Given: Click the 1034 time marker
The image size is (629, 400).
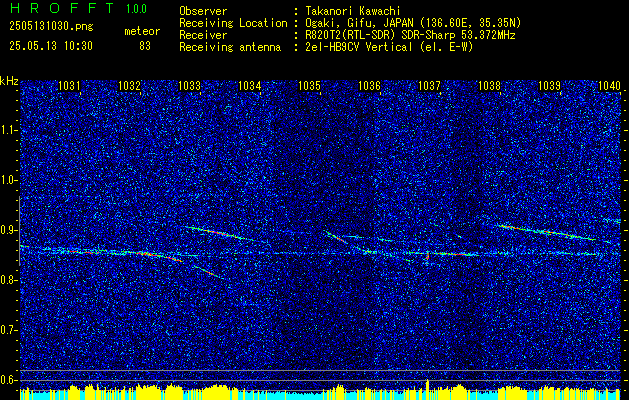Looking at the screenshot, I should tap(250, 85).
